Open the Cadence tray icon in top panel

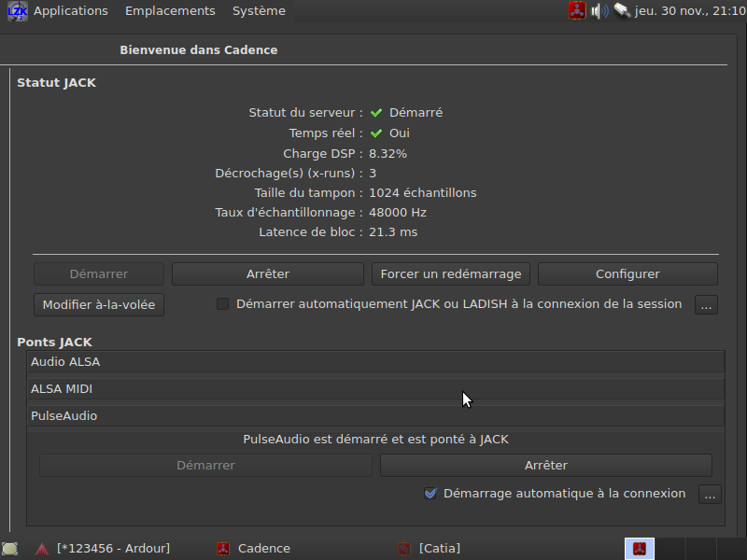click(576, 10)
